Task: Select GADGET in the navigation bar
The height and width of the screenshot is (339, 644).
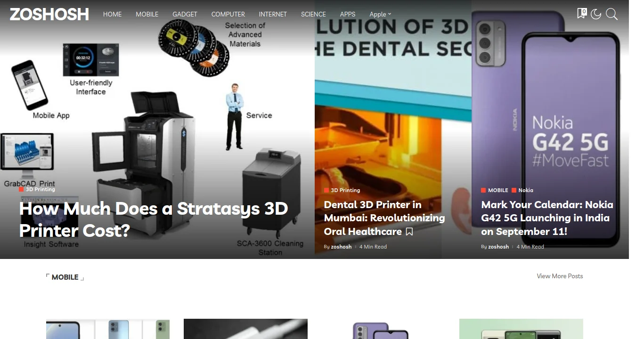Action: (185, 14)
